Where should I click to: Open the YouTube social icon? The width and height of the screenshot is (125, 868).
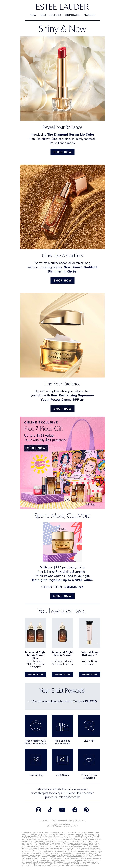[62, 810]
